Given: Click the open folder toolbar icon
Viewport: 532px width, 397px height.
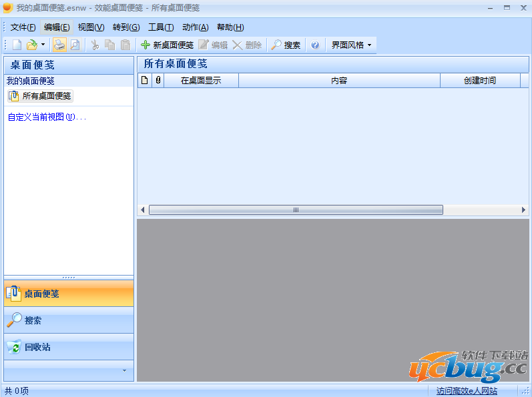Looking at the screenshot, I should pos(32,45).
